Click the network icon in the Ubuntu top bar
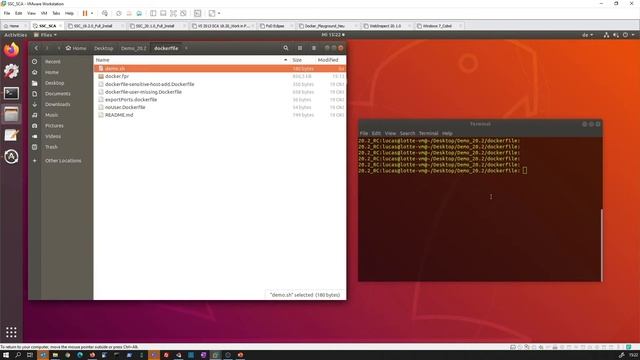 [x=607, y=35]
